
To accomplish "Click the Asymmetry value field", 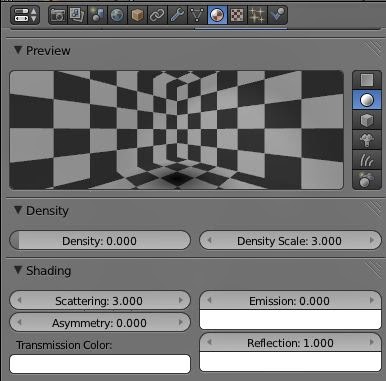I will [100, 323].
